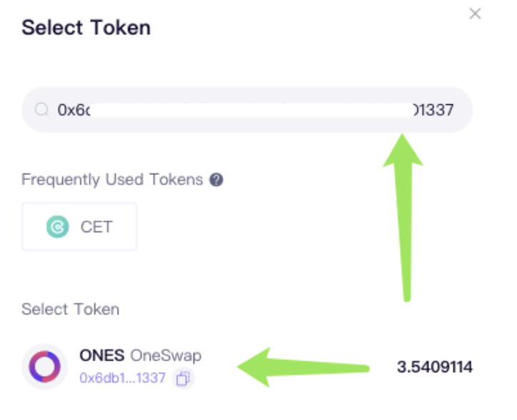Choose the CET frequently used token
Image resolution: width=517 pixels, height=420 pixels.
point(79,226)
